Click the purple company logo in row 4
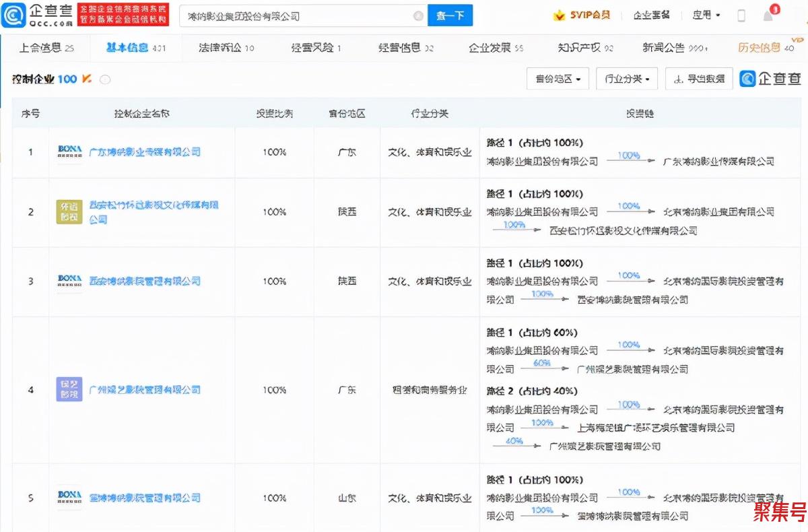 pos(69,389)
